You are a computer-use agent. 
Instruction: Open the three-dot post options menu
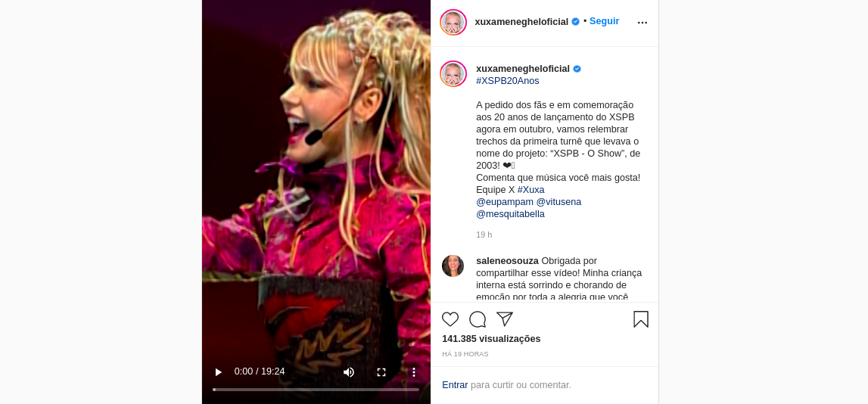pos(642,23)
